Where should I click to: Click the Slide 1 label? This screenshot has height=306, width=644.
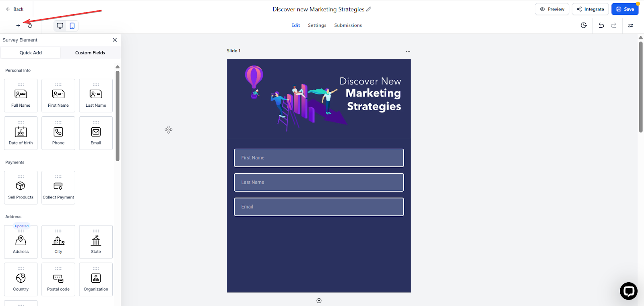pyautogui.click(x=234, y=51)
